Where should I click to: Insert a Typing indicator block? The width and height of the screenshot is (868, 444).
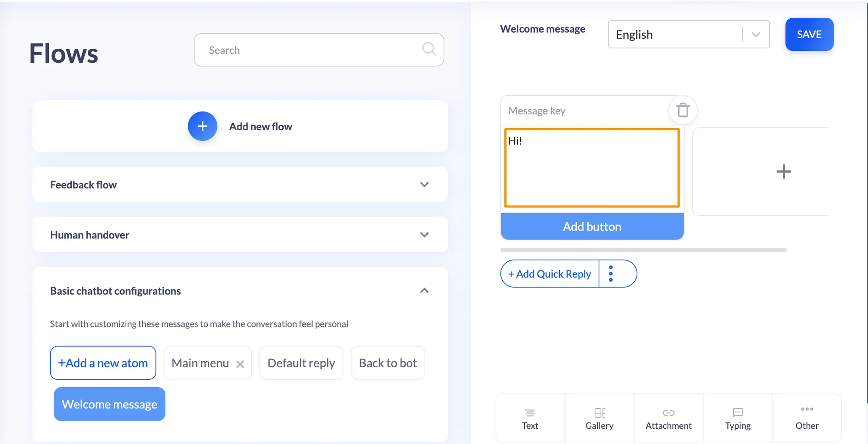738,419
